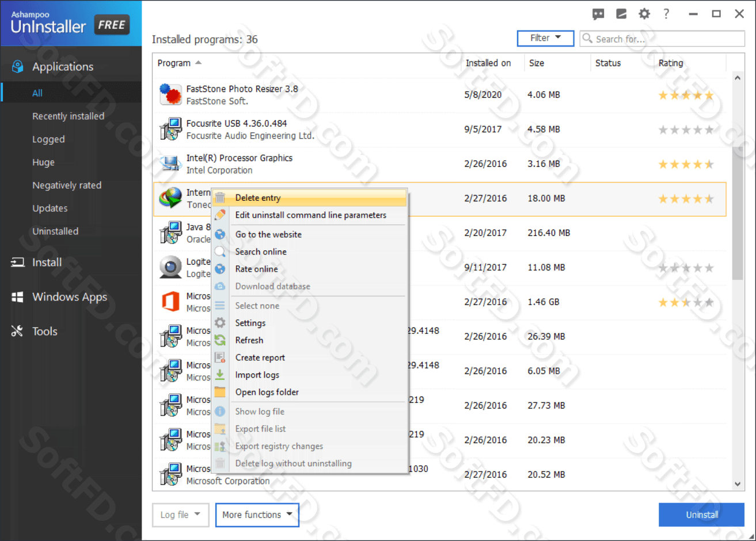Choose Refresh from the context menu

click(x=310, y=340)
